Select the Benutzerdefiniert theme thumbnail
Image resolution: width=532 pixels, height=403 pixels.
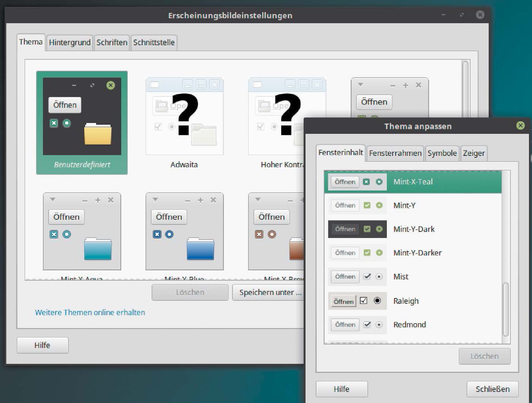click(82, 122)
